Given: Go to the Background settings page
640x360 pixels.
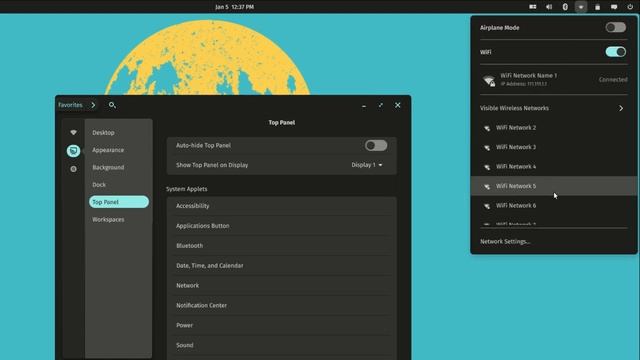Looking at the screenshot, I should pyautogui.click(x=119, y=167).
